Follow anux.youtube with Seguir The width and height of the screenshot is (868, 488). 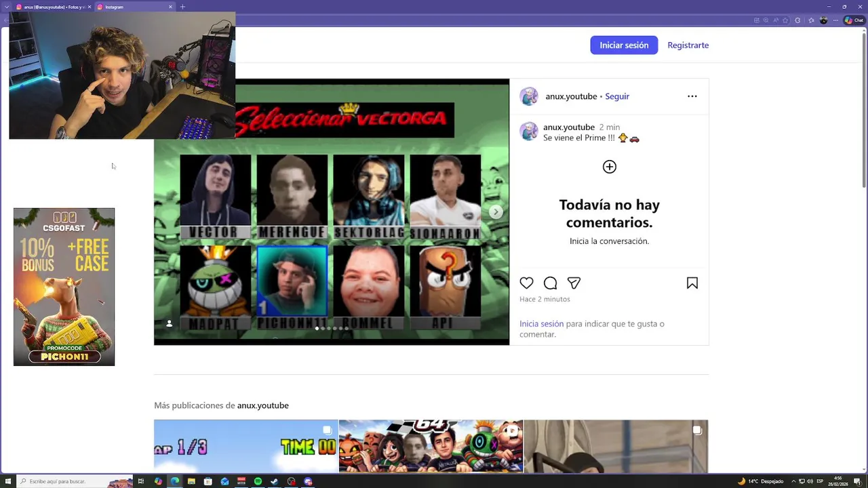click(617, 96)
